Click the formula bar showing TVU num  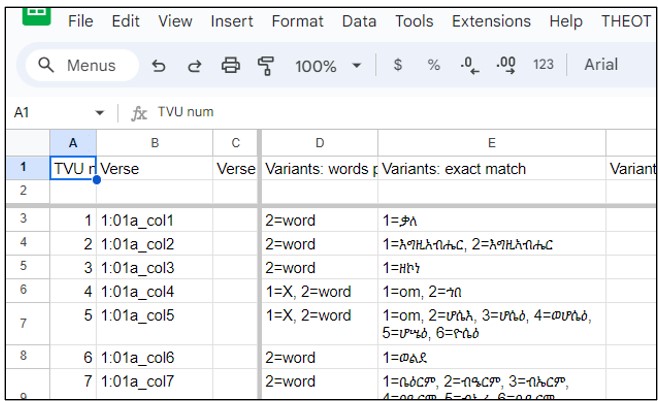[x=400, y=113]
